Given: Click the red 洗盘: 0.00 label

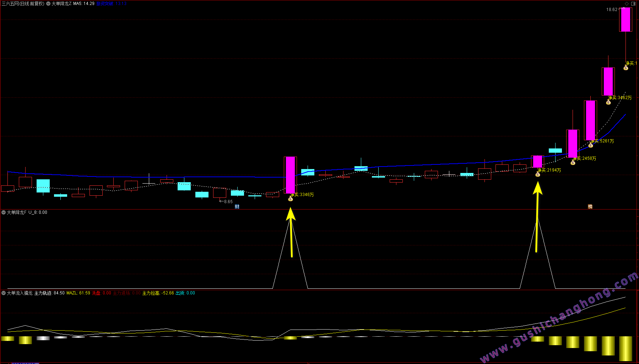Looking at the screenshot, I should pos(102,293).
